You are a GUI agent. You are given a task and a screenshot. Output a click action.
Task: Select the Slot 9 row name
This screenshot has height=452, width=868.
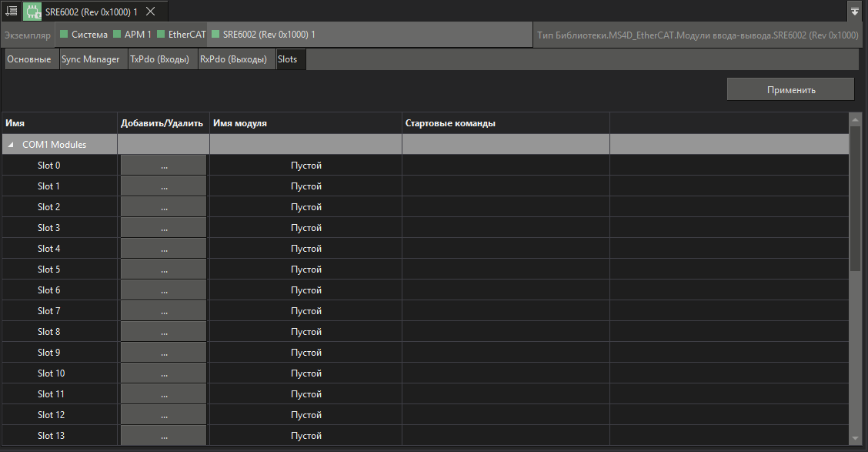click(48, 353)
